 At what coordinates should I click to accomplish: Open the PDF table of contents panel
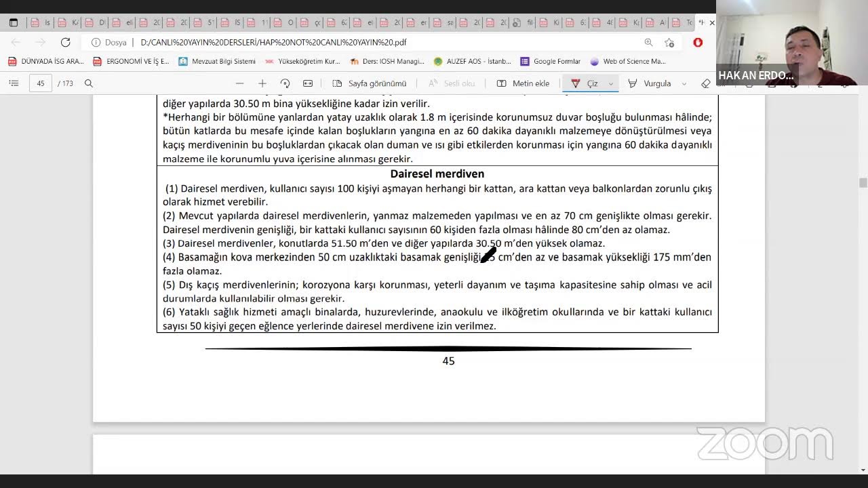(x=14, y=83)
